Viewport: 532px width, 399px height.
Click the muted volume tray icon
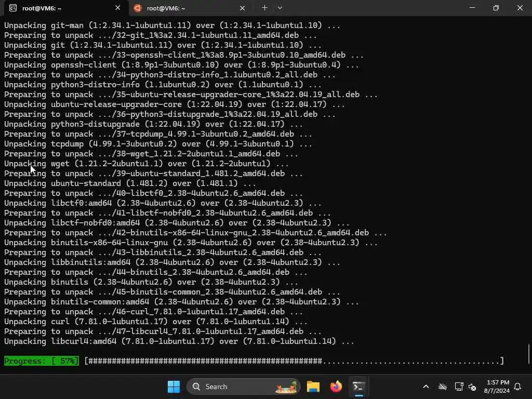click(x=472, y=387)
